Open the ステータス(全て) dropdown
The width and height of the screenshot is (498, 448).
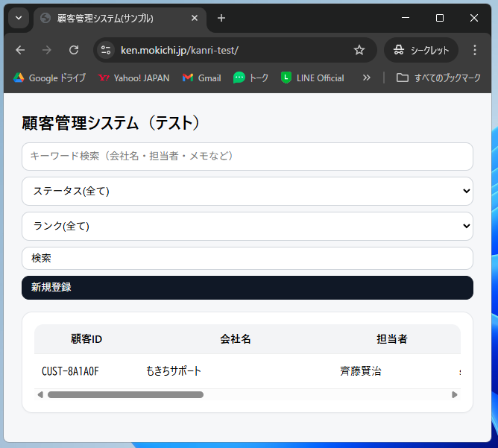(248, 191)
